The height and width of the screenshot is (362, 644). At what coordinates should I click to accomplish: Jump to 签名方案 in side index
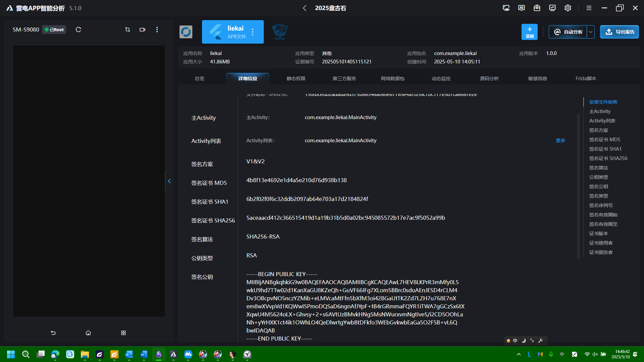598,130
